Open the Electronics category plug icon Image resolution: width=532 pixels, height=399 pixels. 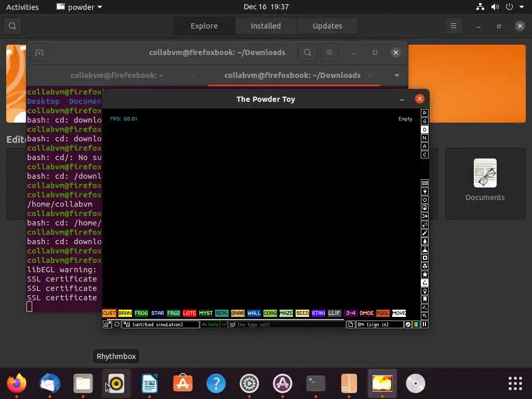point(424,191)
